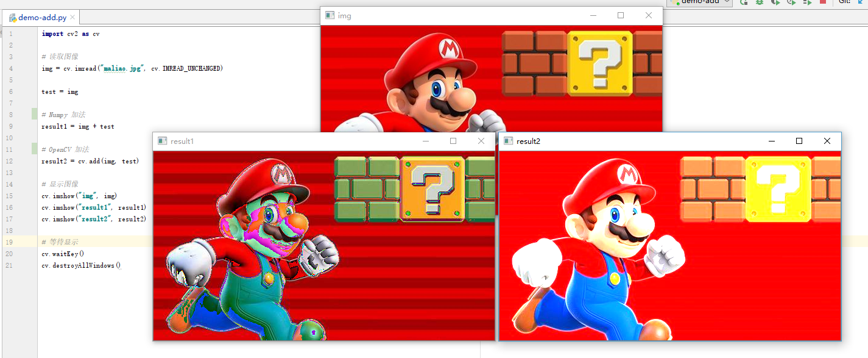The width and height of the screenshot is (868, 358).
Task: Click the 'cv.waitKey()' line
Action: coord(63,254)
